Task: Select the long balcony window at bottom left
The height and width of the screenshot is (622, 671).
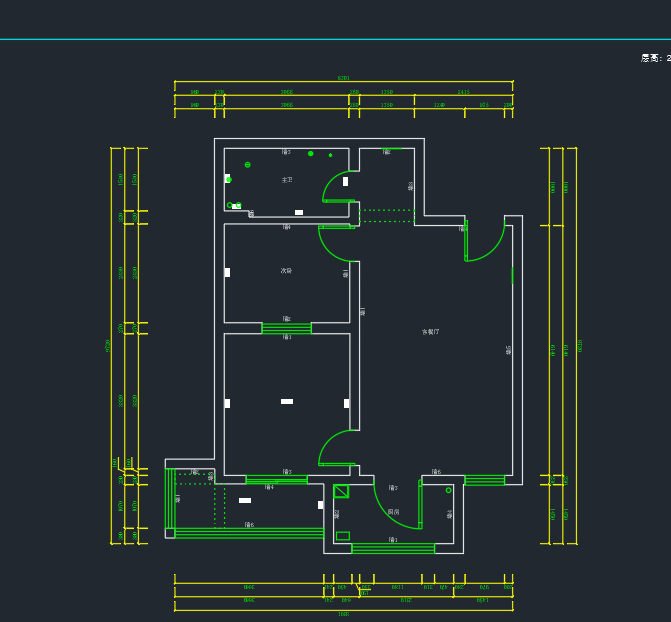Action: pyautogui.click(x=249, y=533)
